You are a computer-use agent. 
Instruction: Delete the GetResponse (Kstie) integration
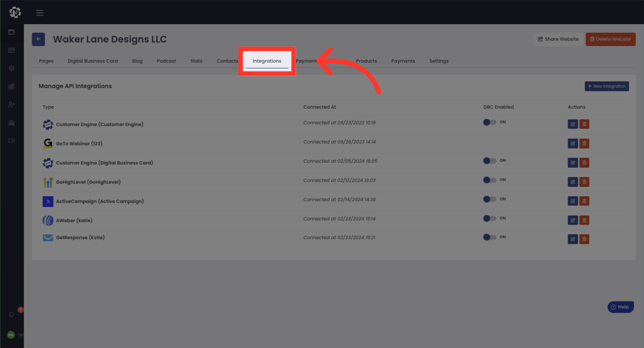pyautogui.click(x=584, y=239)
